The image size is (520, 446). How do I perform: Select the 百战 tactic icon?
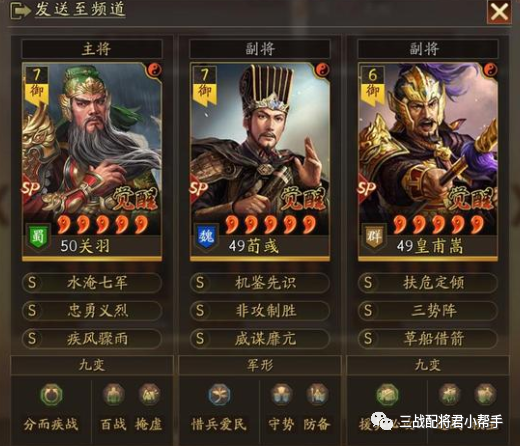[114, 395]
